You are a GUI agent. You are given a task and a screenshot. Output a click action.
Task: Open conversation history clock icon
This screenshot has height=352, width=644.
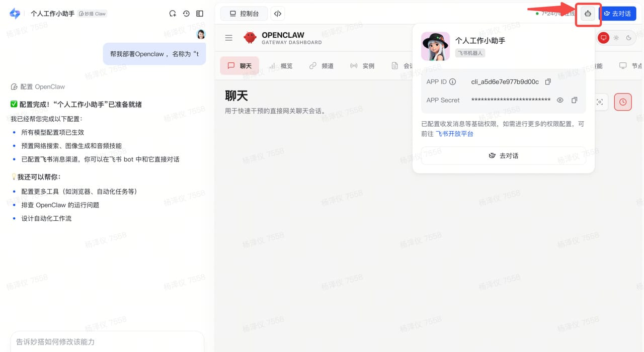[186, 14]
